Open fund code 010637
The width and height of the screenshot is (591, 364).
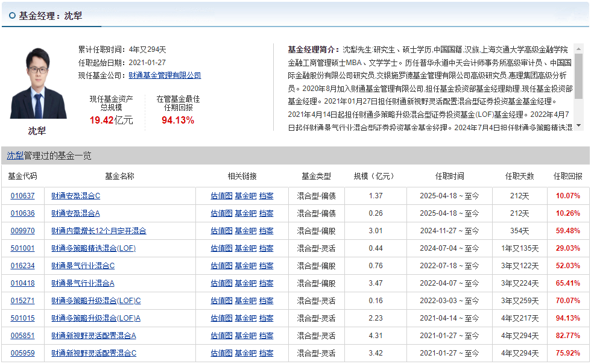23,196
